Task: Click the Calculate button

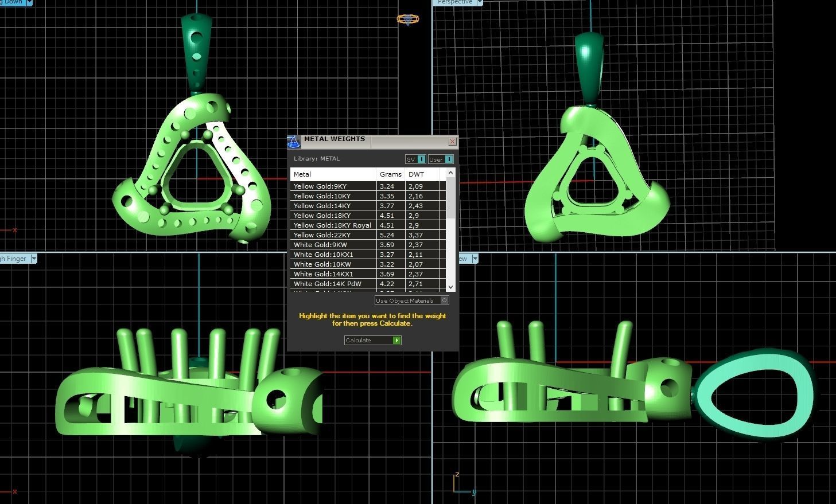Action: click(372, 340)
